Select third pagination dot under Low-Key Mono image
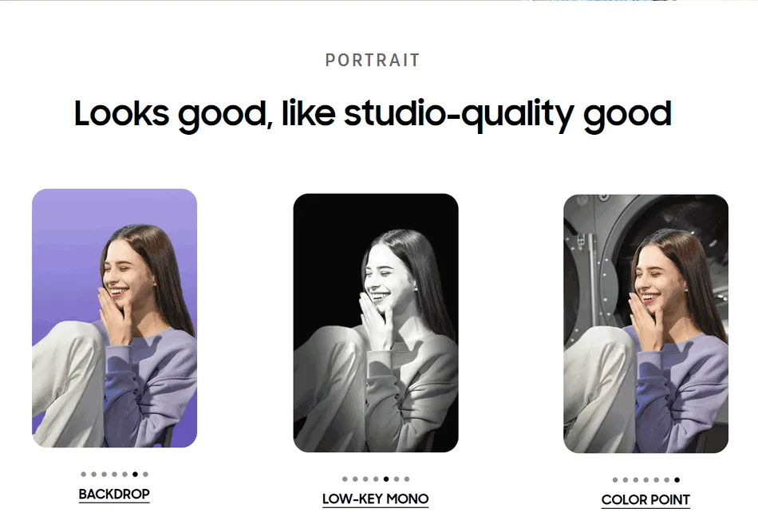Screen dimensions: 758x532 [x=365, y=479]
